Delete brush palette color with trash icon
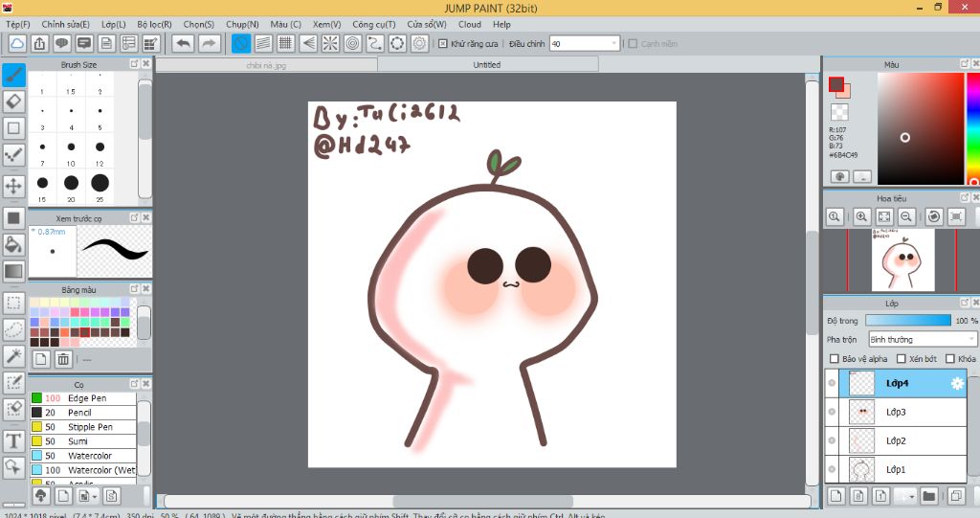The image size is (980, 518). pyautogui.click(x=63, y=359)
